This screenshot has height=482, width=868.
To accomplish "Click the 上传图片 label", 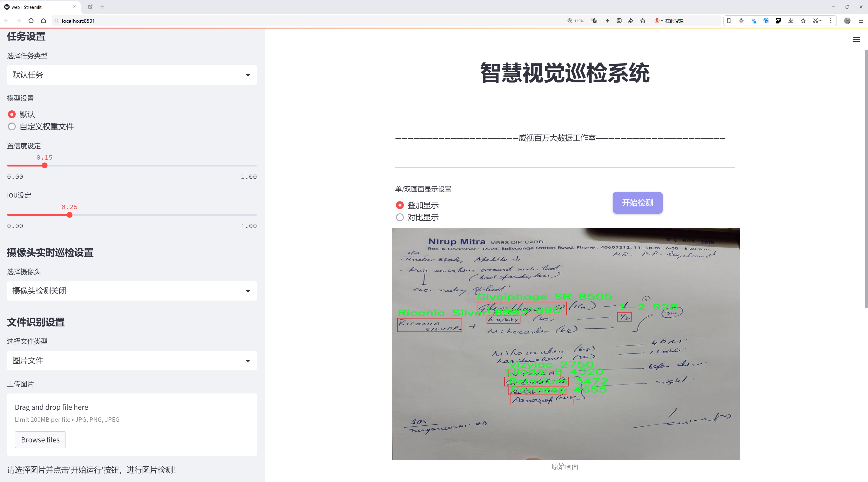I will (x=20, y=384).
